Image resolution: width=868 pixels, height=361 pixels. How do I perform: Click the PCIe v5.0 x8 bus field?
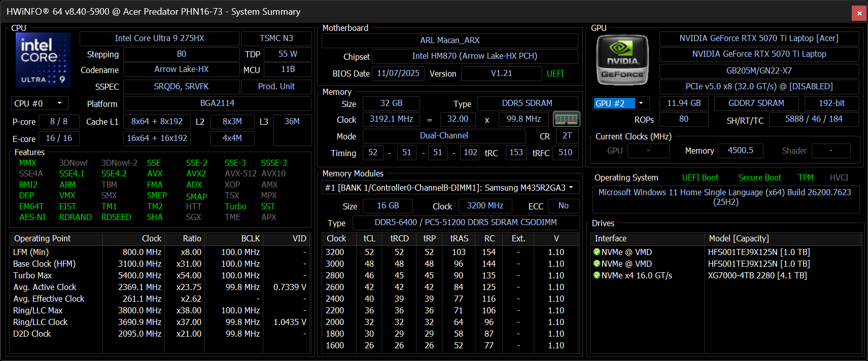(x=759, y=87)
